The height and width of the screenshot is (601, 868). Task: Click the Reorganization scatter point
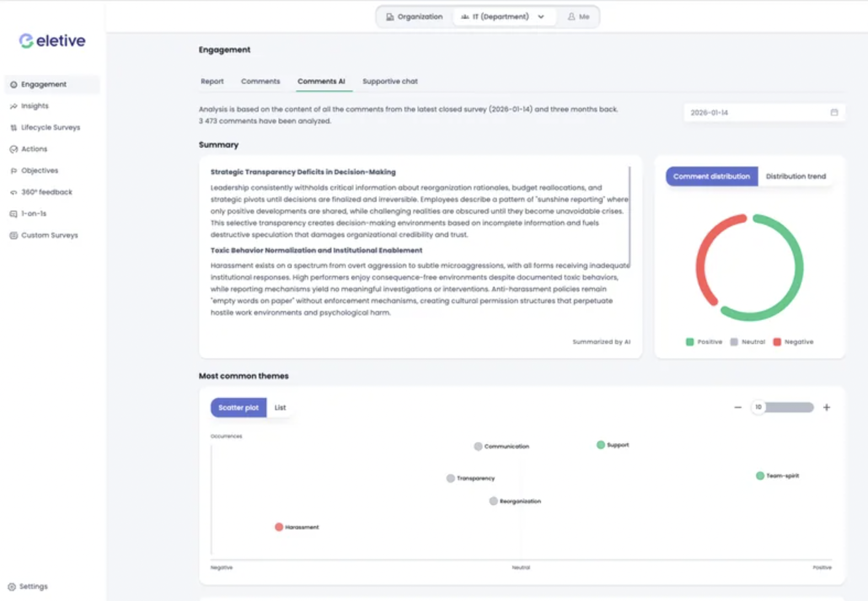[494, 501]
